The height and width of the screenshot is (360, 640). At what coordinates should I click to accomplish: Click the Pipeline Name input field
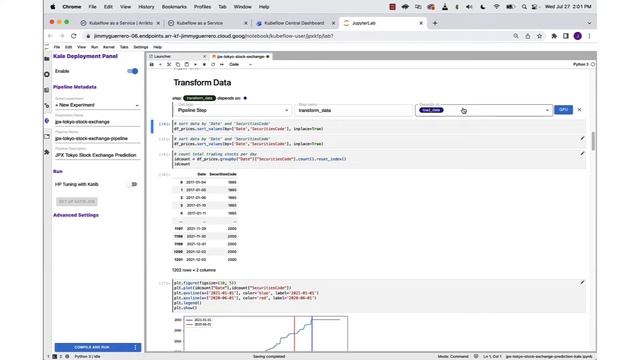click(97, 138)
